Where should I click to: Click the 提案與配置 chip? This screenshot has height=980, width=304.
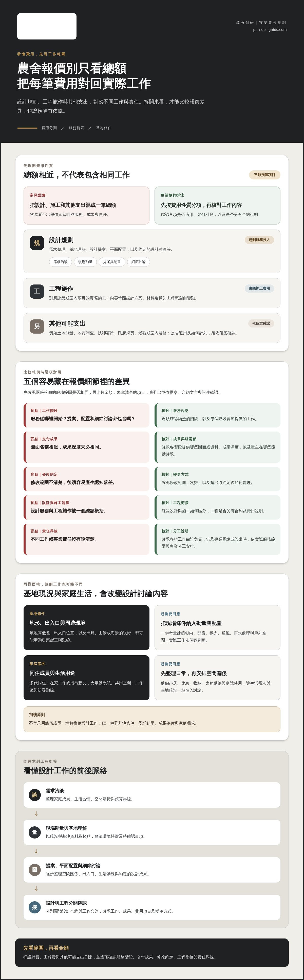tap(112, 262)
